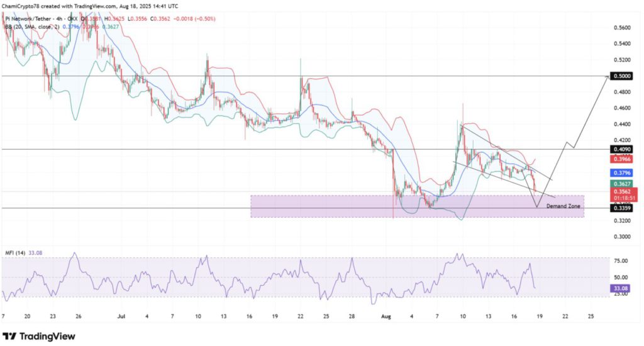Image resolution: width=644 pixels, height=346 pixels.
Task: Click the blue 0.3796 basis price label
Action: click(x=622, y=172)
